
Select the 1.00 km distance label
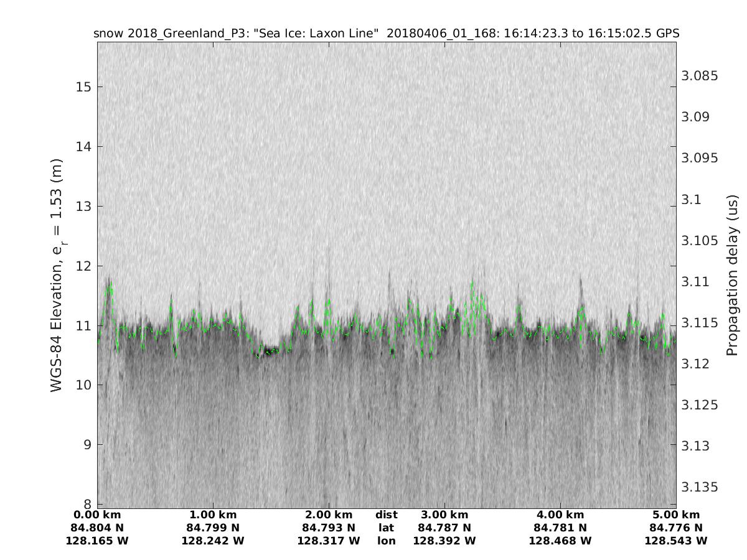(213, 515)
